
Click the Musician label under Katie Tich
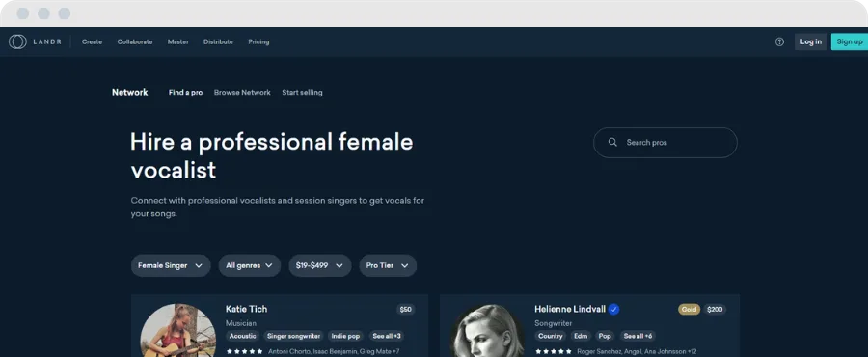[241, 323]
